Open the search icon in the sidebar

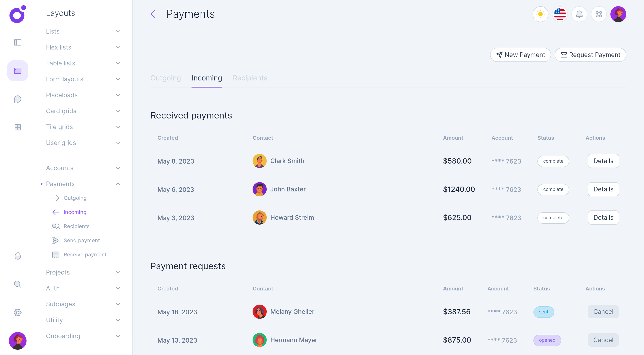[x=17, y=284]
